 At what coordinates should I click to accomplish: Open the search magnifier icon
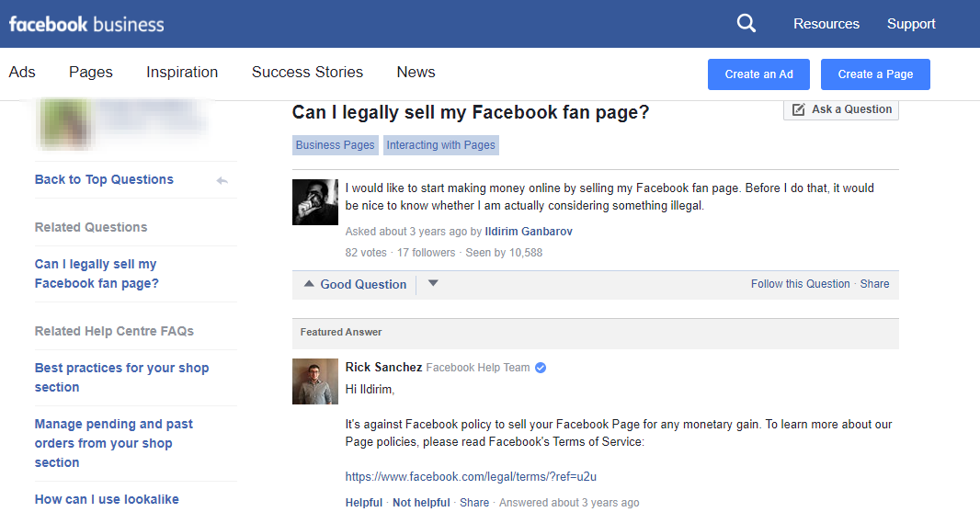click(x=746, y=24)
